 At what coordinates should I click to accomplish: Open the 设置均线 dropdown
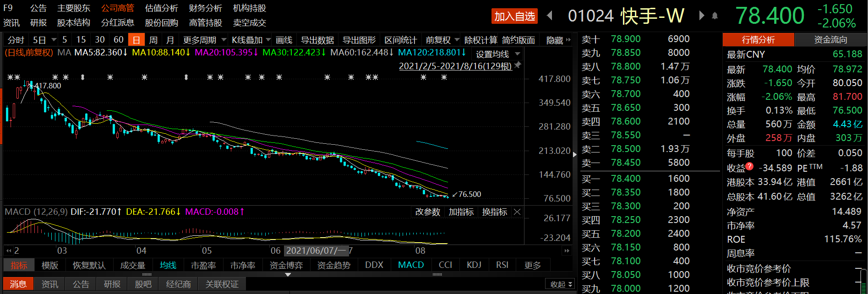498,54
